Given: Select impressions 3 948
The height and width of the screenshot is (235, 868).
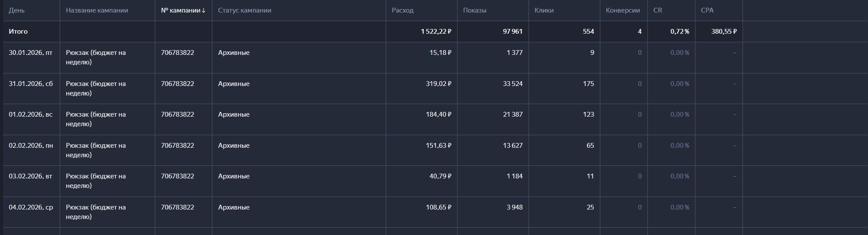Looking at the screenshot, I should (x=515, y=207).
